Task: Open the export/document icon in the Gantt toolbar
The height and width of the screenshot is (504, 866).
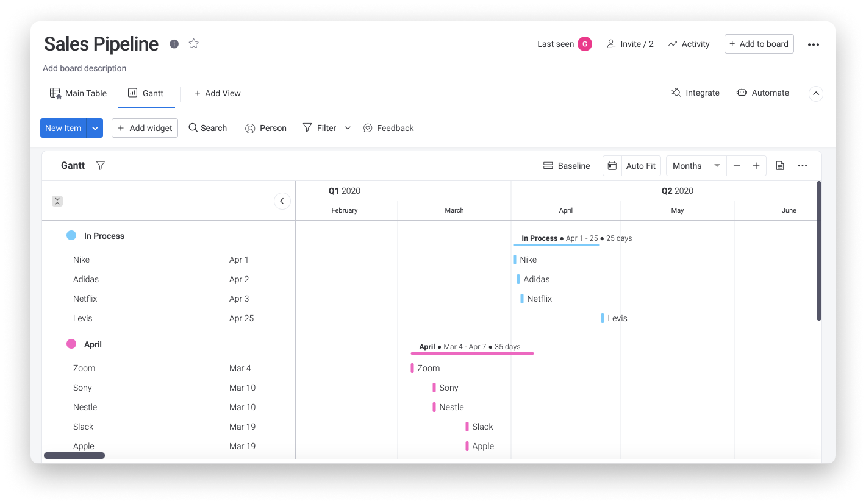Action: tap(780, 165)
